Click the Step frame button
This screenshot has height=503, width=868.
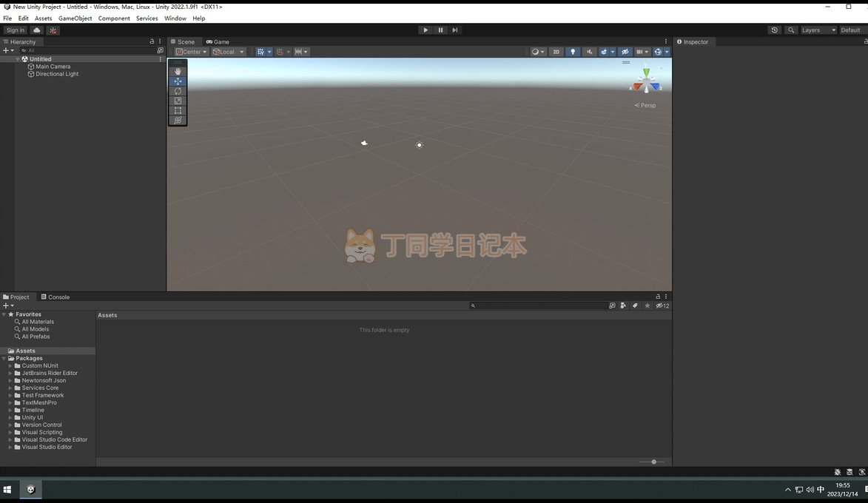coord(454,30)
